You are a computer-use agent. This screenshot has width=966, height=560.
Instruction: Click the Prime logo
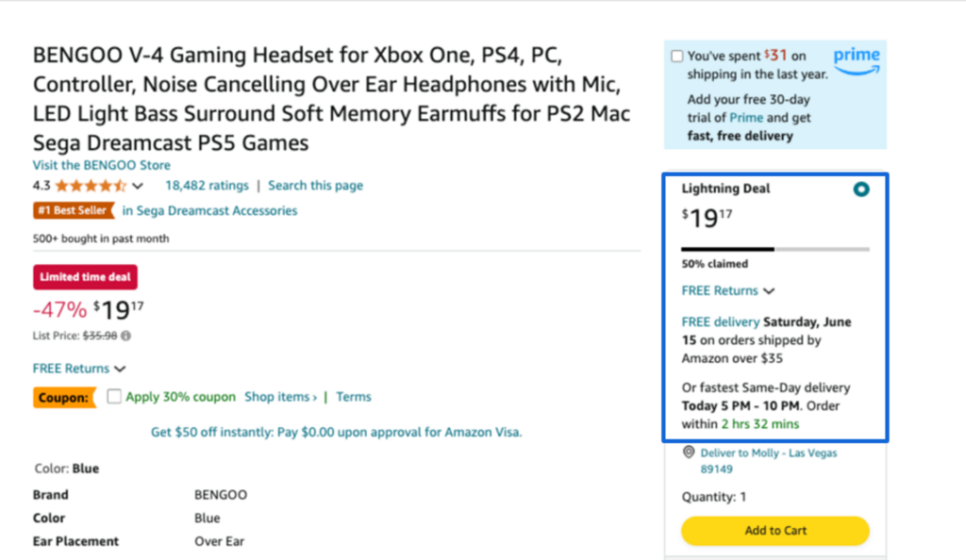pyautogui.click(x=857, y=61)
